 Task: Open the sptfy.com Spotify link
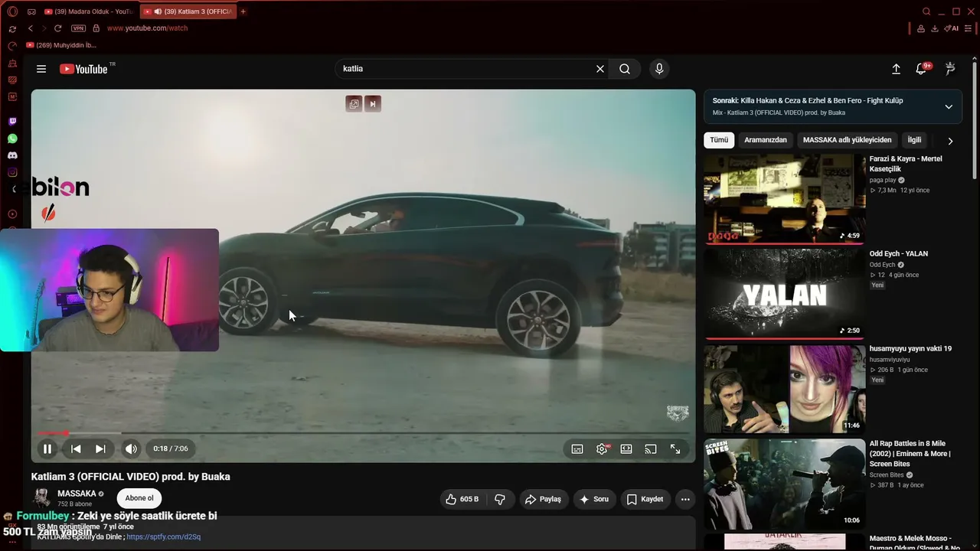(x=164, y=537)
